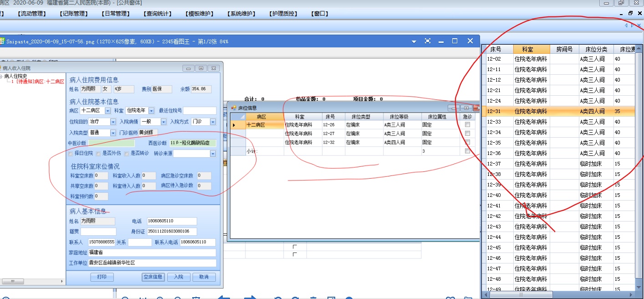Open the 流动管理 menu
The image size is (644, 299).
(x=32, y=14)
